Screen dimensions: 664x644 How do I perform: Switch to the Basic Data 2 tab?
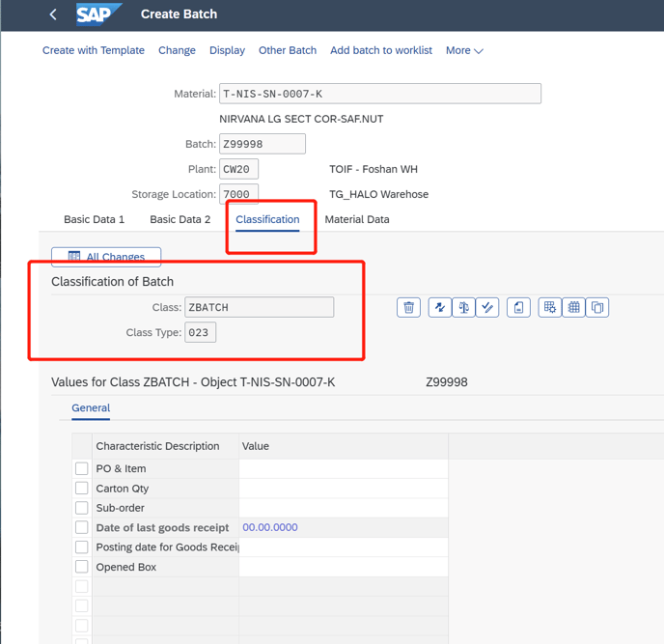click(x=180, y=219)
